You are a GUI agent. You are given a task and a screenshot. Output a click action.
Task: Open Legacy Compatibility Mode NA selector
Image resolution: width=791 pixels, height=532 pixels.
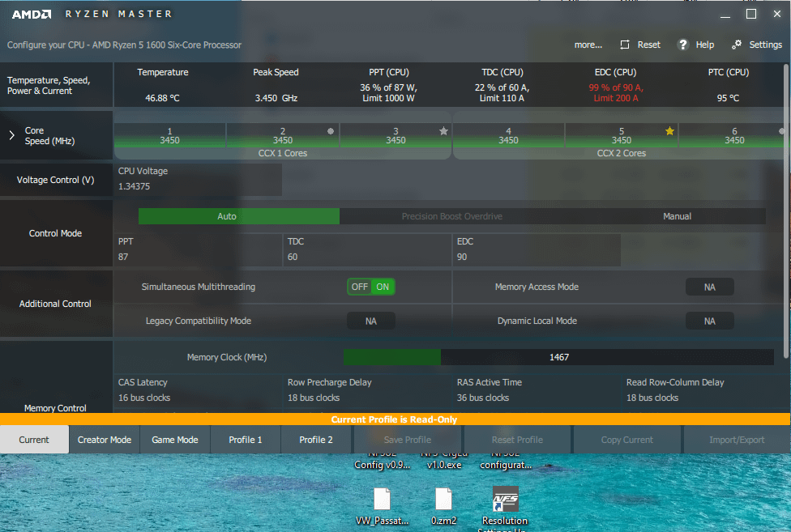click(x=371, y=321)
